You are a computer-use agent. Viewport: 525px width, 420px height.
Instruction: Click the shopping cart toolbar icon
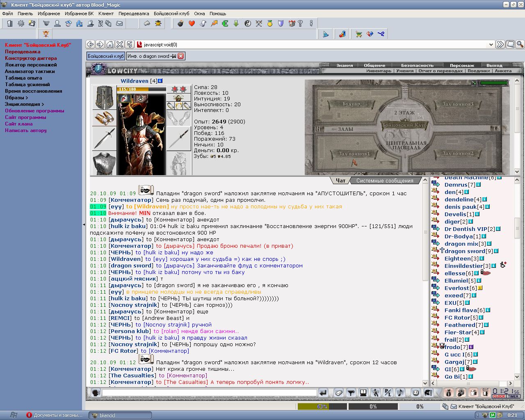(x=359, y=34)
